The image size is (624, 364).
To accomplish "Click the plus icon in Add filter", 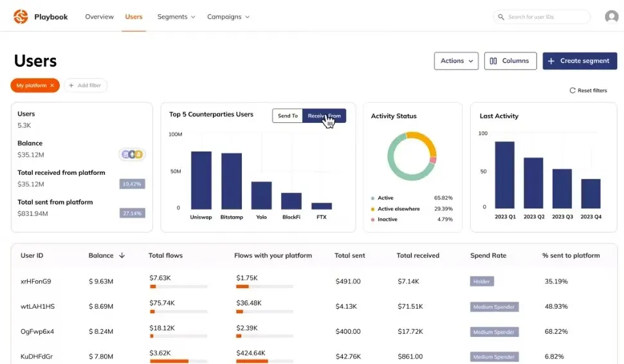I will [71, 86].
